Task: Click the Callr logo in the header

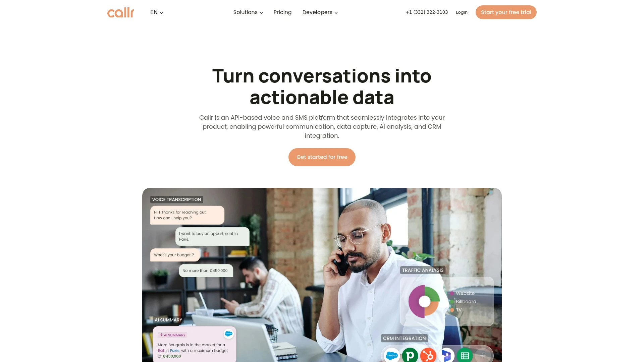Action: click(x=121, y=12)
